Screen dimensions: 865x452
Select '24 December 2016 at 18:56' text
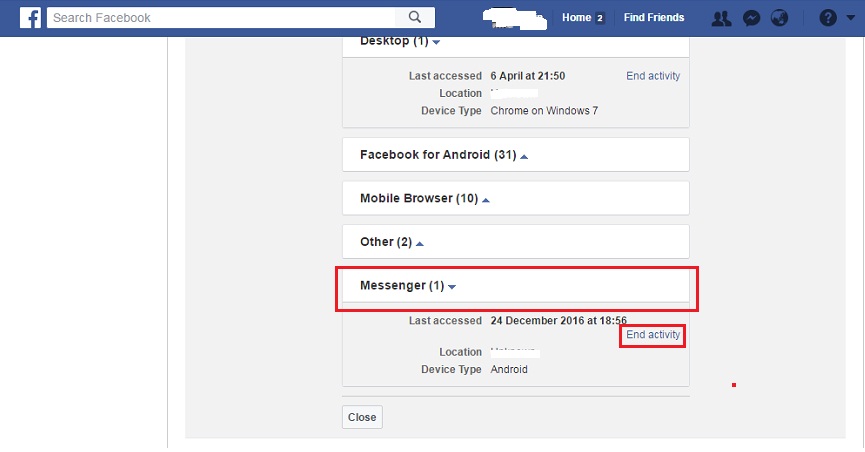pyautogui.click(x=558, y=321)
